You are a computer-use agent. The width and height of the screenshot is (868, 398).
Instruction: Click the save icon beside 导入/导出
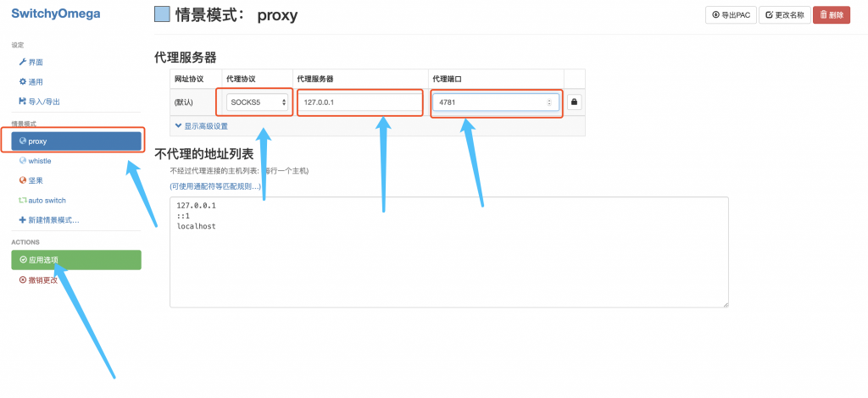pos(23,102)
